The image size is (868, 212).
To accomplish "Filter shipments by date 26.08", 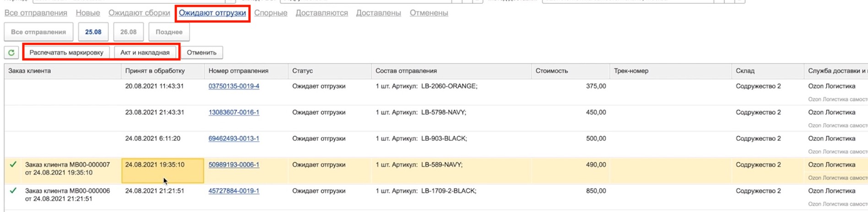I will tap(129, 32).
